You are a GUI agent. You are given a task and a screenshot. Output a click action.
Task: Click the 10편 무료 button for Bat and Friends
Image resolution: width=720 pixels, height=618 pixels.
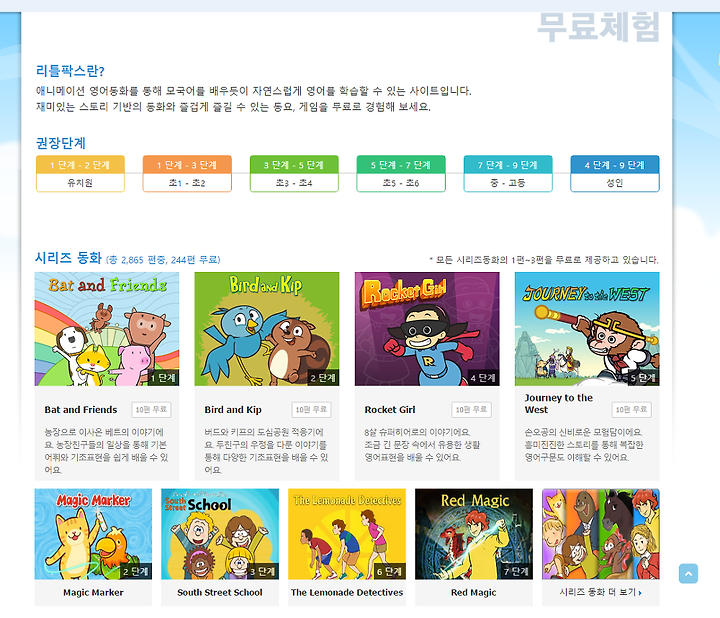click(151, 410)
